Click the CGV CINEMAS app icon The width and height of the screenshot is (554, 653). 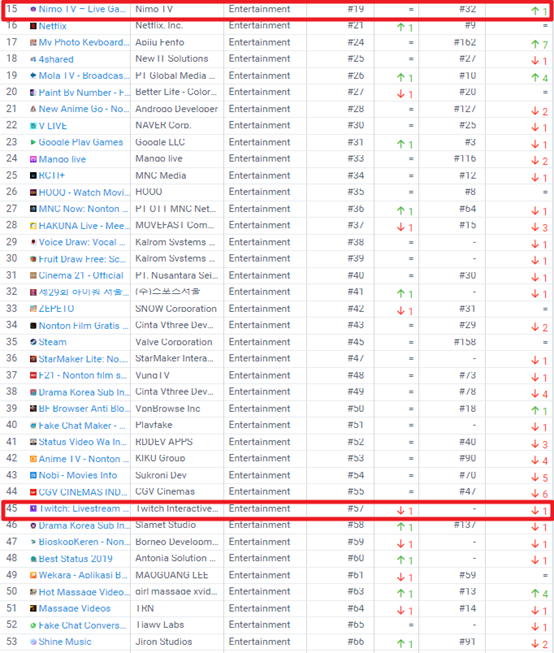[x=33, y=492]
